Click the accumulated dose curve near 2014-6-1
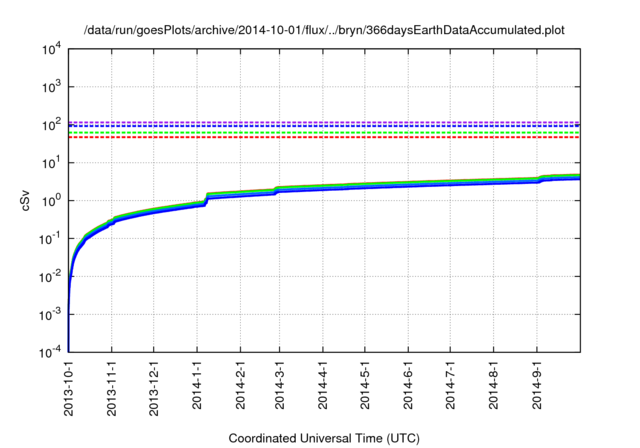 click(408, 184)
